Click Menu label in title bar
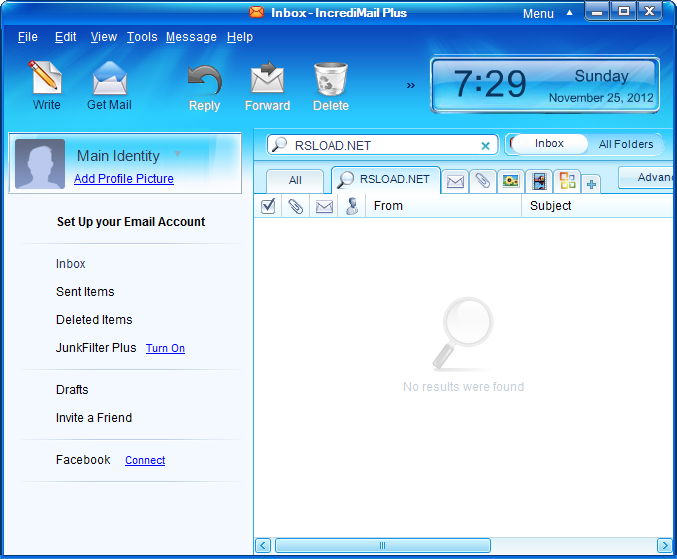677x559 pixels. point(538,14)
